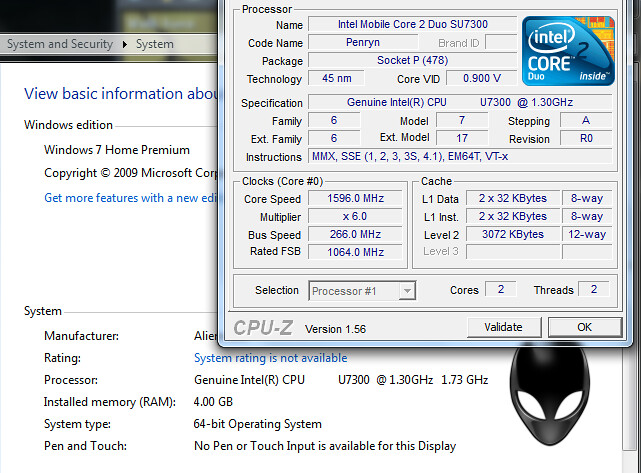Click the empty Brand ID field

[501, 43]
